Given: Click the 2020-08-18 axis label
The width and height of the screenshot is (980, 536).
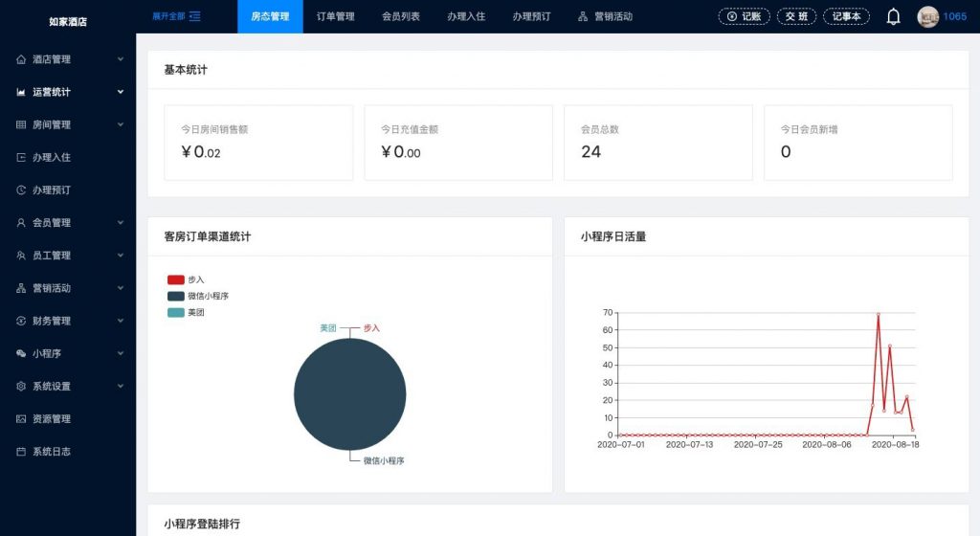Looking at the screenshot, I should (895, 445).
